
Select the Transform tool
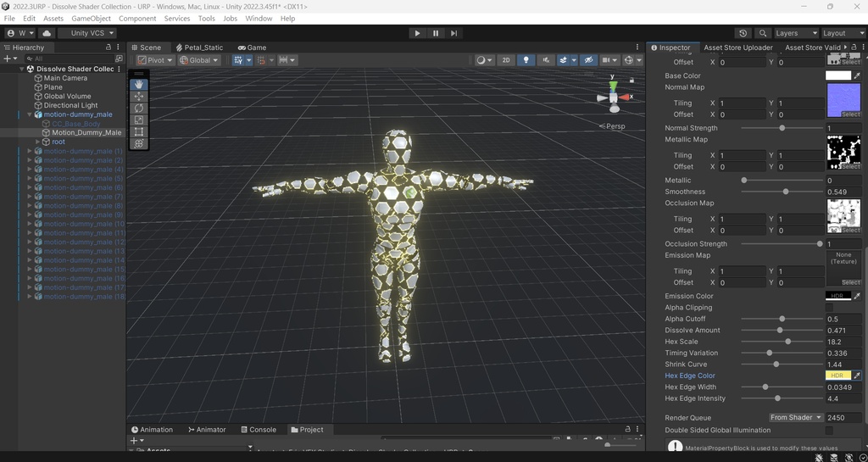[x=139, y=144]
